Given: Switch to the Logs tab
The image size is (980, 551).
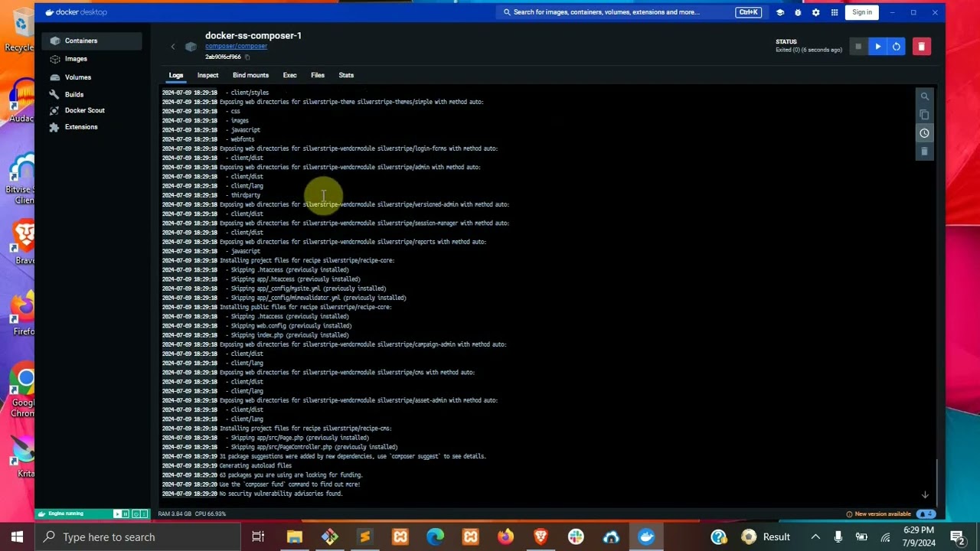Looking at the screenshot, I should (x=176, y=75).
